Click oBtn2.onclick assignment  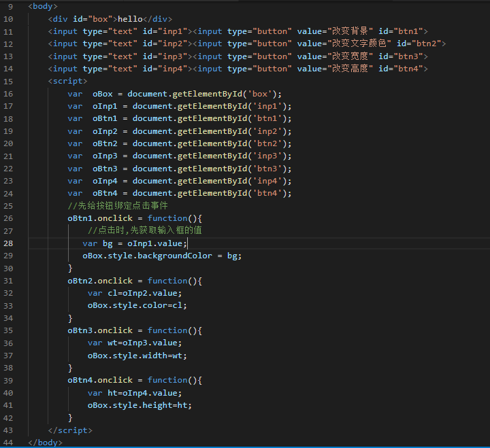click(135, 281)
